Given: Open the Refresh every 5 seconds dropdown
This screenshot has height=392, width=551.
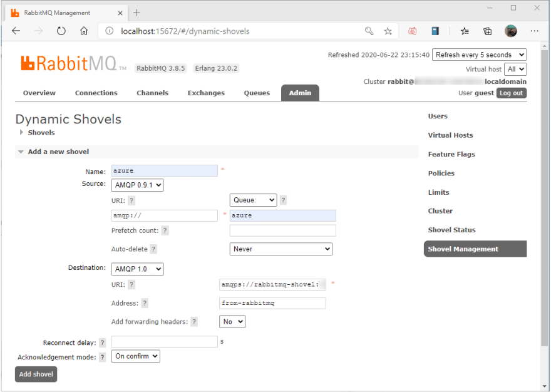Looking at the screenshot, I should [480, 54].
